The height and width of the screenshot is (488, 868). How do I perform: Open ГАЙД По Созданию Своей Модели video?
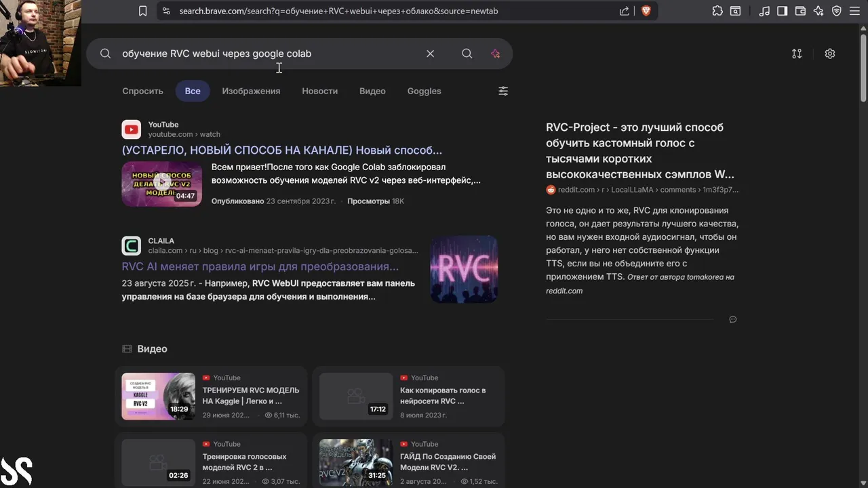pos(448,462)
